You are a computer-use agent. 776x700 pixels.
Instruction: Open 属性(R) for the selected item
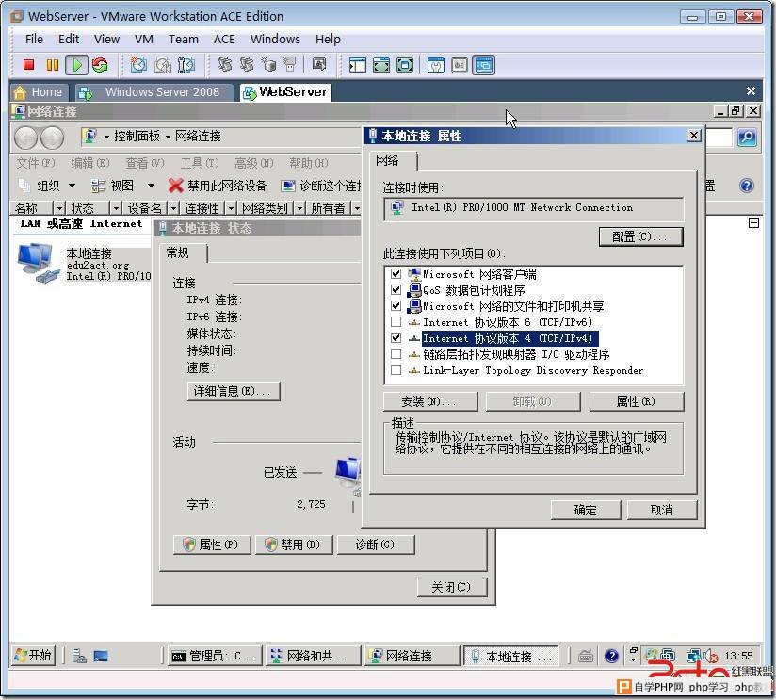[x=637, y=401]
